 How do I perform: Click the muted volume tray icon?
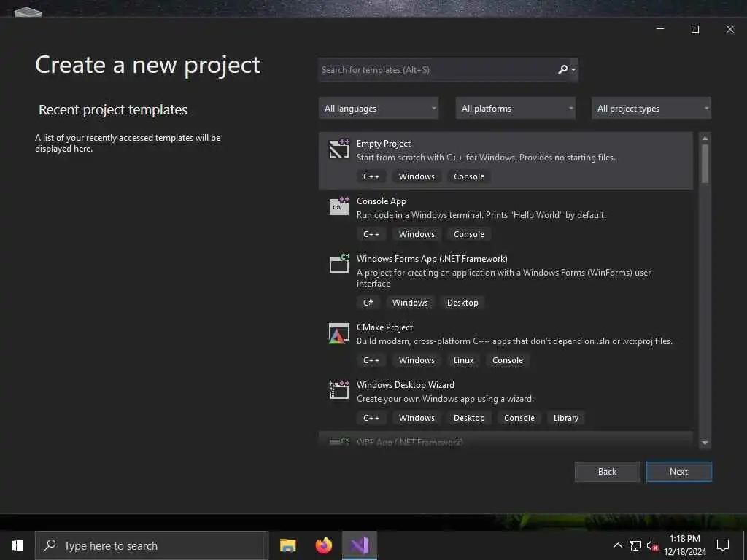(652, 545)
